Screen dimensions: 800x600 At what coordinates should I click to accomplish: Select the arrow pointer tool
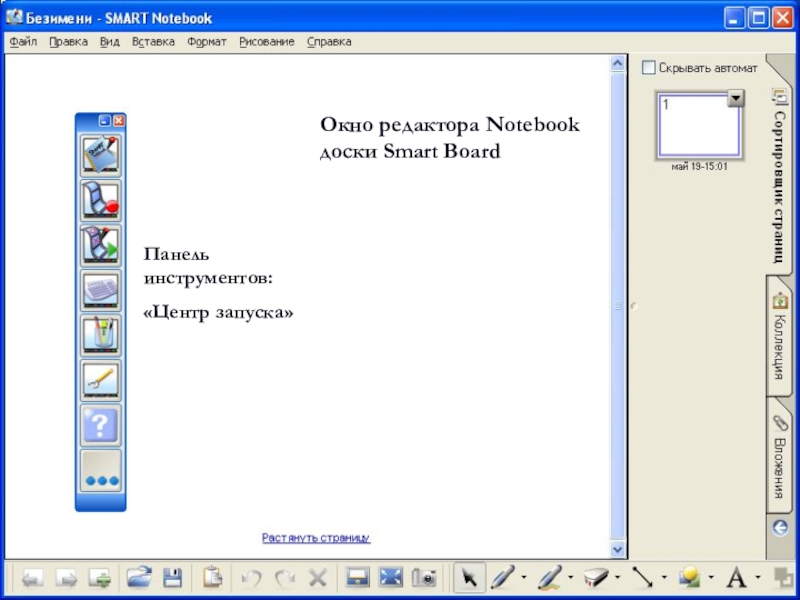pyautogui.click(x=467, y=577)
